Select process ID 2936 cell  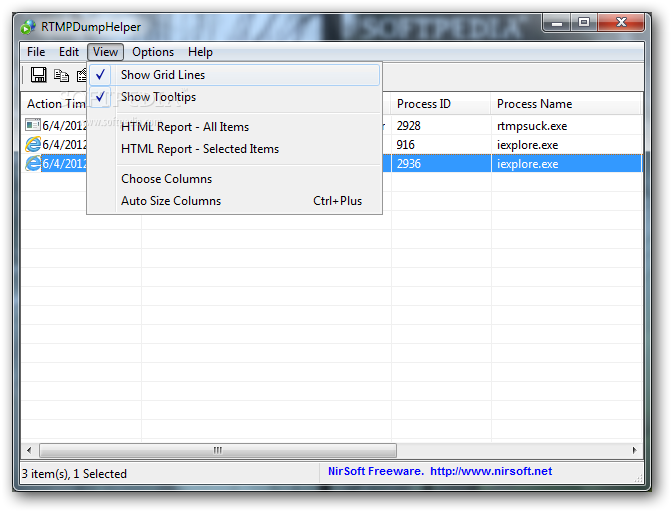408,164
